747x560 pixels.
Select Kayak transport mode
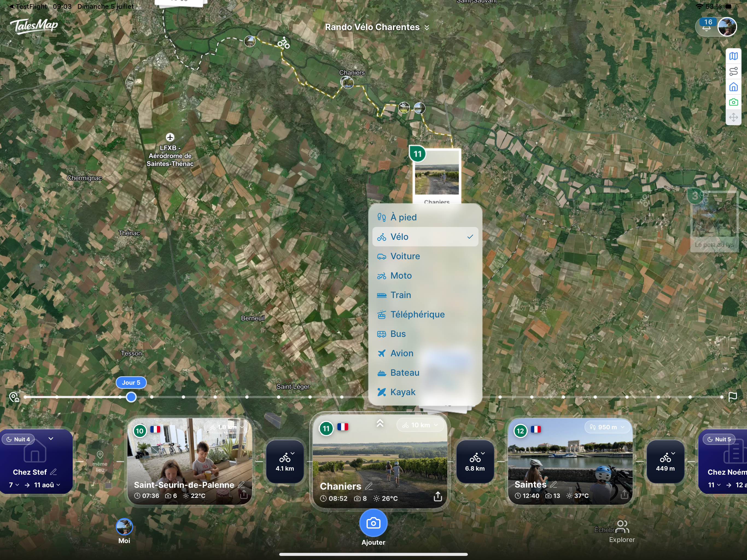click(x=425, y=392)
